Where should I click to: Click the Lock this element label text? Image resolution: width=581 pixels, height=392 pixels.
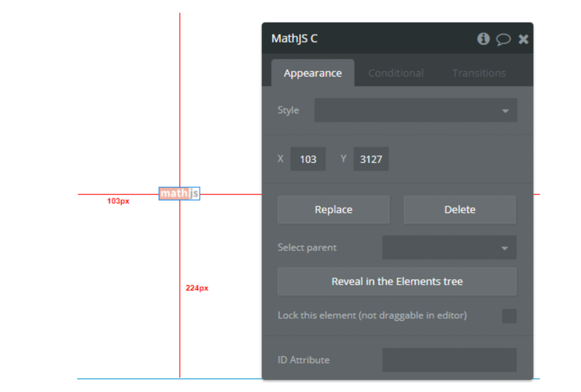pyautogui.click(x=372, y=315)
